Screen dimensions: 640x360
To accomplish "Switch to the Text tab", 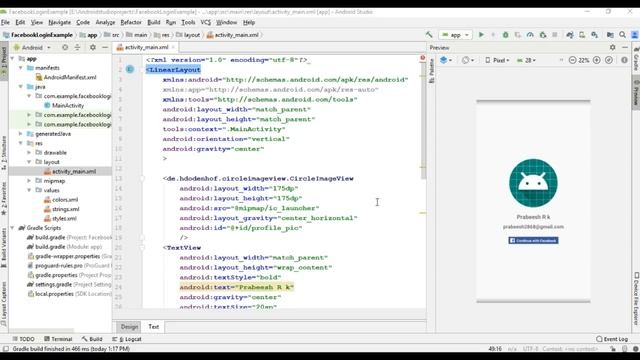I will coord(153,327).
